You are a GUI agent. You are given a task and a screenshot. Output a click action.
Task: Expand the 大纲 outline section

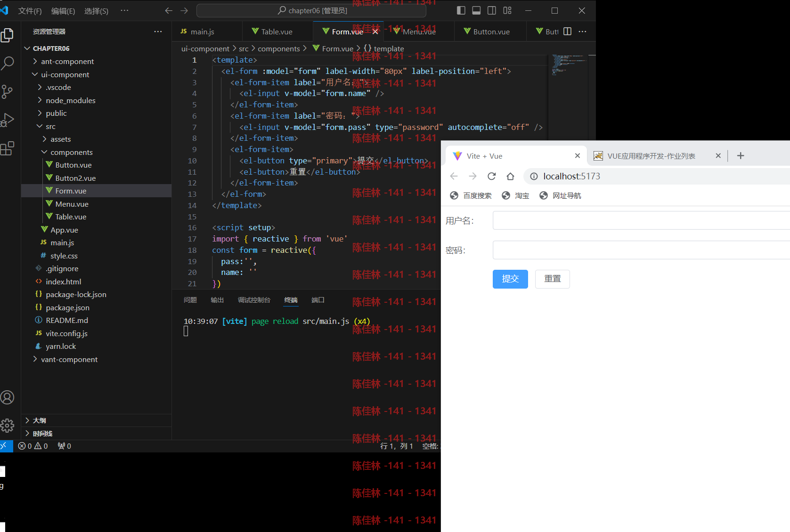97,420
